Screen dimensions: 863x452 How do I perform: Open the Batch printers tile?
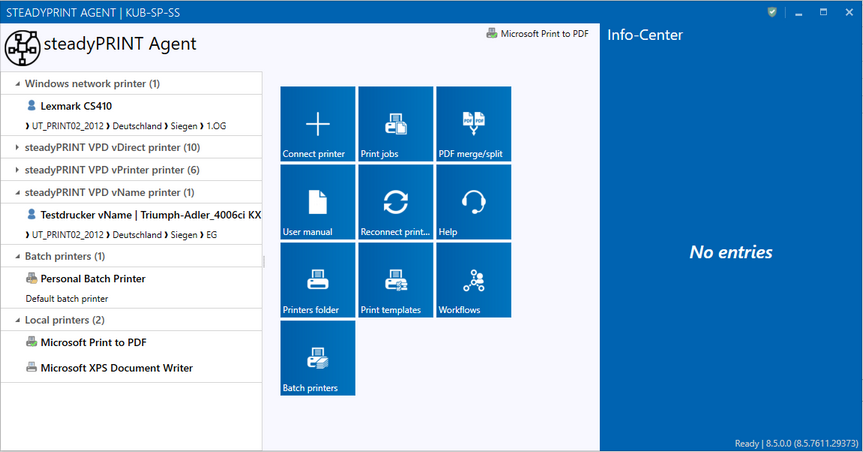pyautogui.click(x=318, y=358)
